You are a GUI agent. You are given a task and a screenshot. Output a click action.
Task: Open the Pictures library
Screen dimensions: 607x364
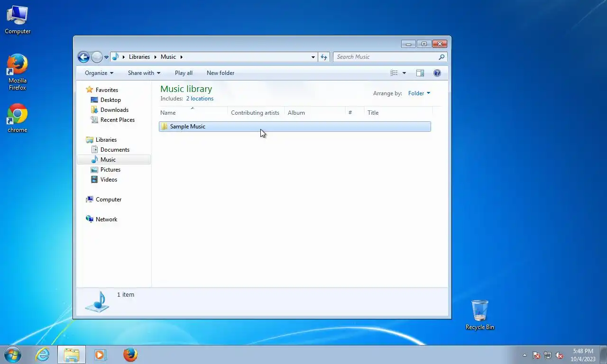coord(110,170)
